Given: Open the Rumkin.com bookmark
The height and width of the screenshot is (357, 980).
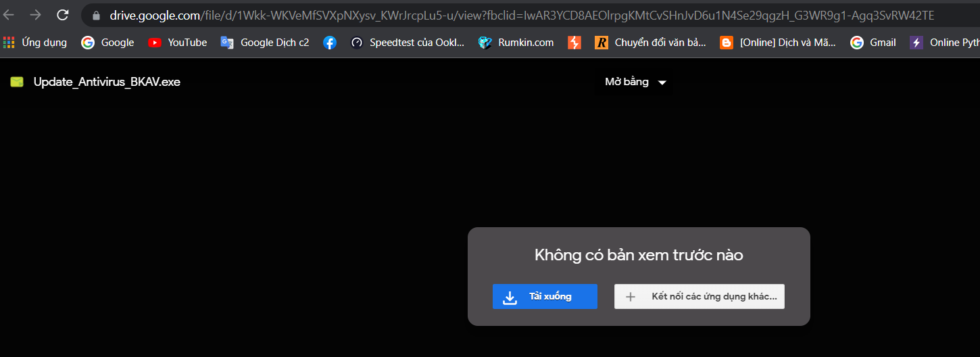Looking at the screenshot, I should pos(516,43).
